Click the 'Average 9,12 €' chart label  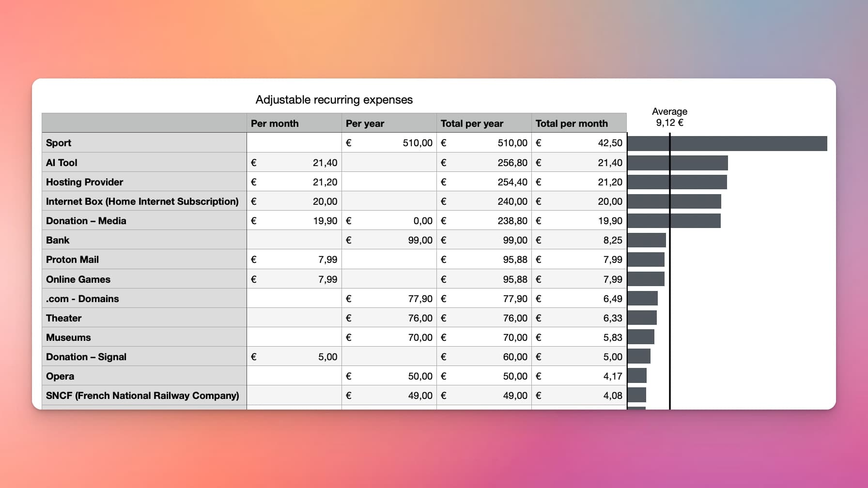click(669, 117)
